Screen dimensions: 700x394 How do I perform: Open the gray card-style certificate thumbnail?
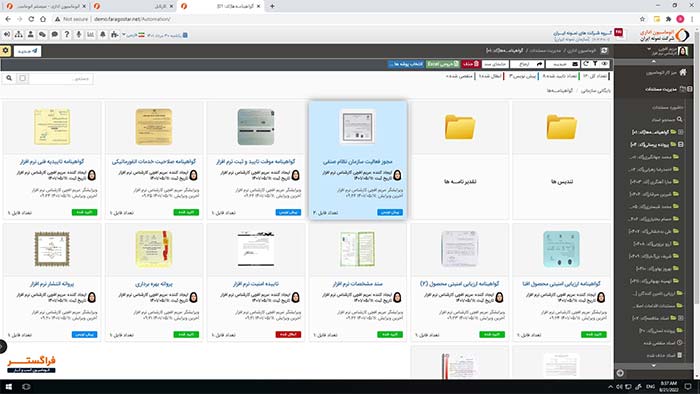point(256,127)
